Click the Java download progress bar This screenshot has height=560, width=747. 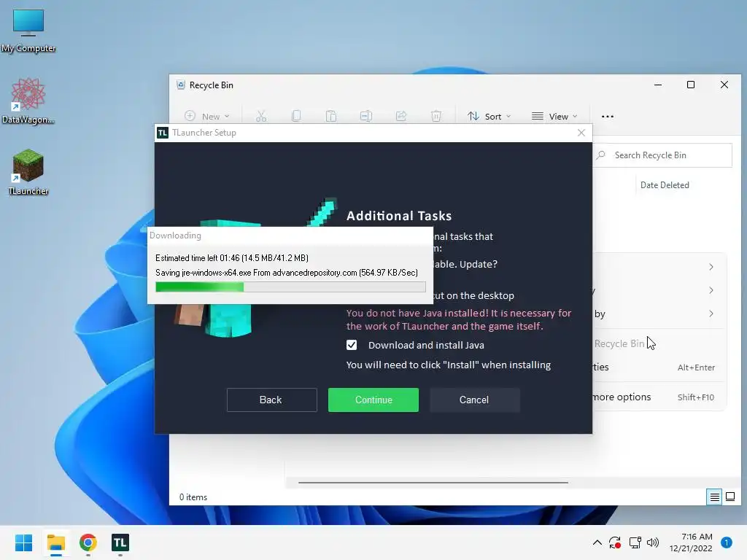(x=290, y=287)
